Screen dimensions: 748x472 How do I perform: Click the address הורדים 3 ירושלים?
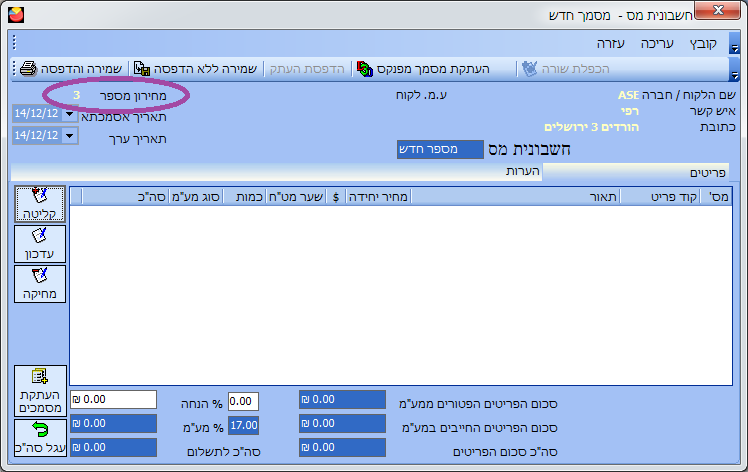pyautogui.click(x=592, y=127)
